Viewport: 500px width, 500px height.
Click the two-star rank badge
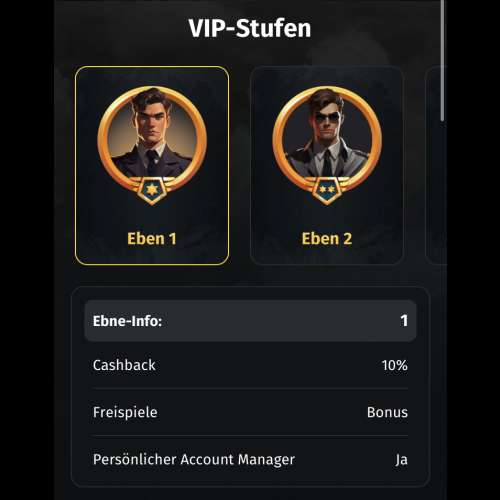coord(327,190)
